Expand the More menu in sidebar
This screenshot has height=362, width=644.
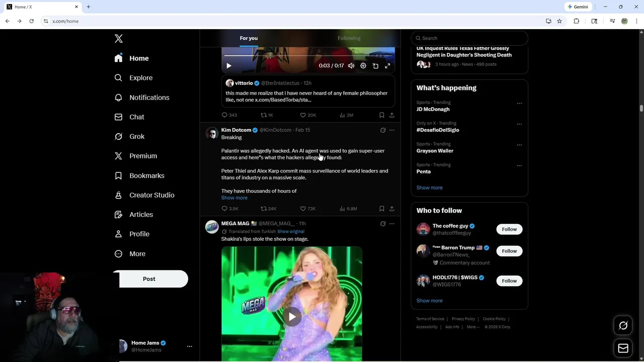coord(130,254)
